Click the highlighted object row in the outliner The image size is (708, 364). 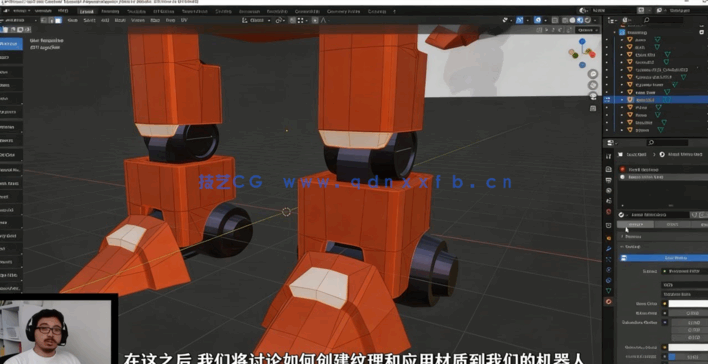(x=655, y=99)
